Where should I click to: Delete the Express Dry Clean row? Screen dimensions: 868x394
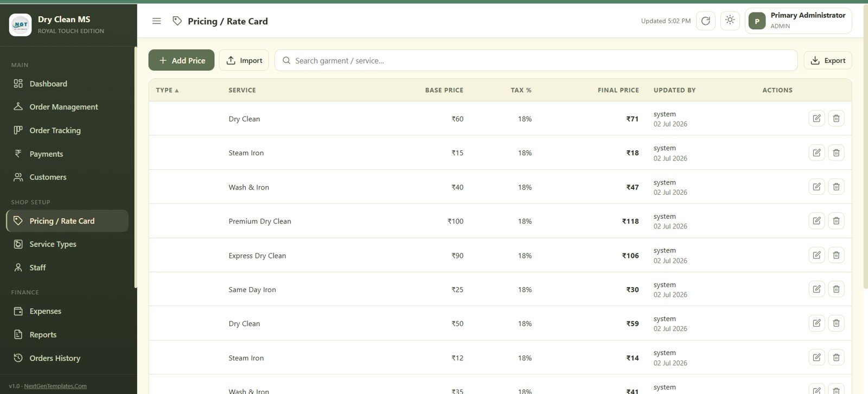[x=836, y=255]
